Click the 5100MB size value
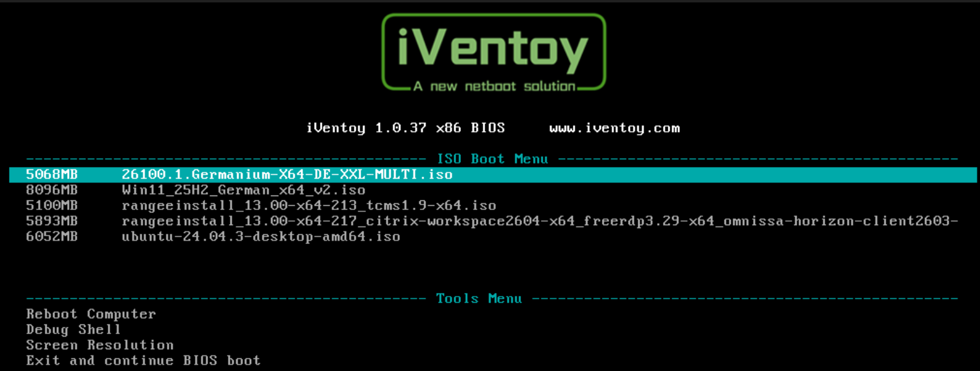Image resolution: width=980 pixels, height=371 pixels. click(x=51, y=206)
